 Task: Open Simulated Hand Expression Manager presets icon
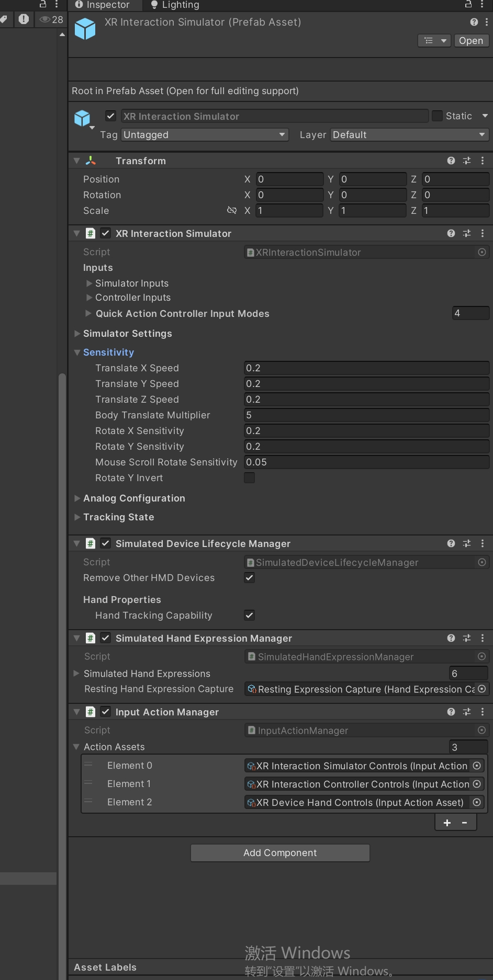click(467, 638)
